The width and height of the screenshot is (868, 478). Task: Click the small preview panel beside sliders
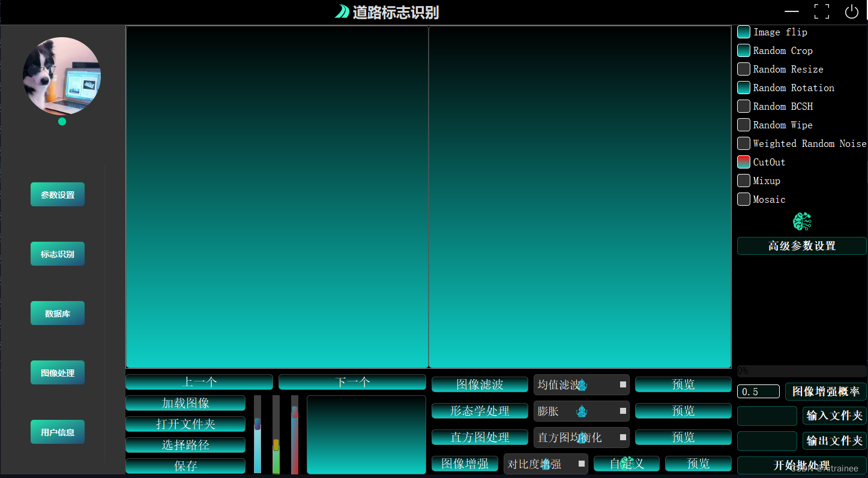click(366, 435)
